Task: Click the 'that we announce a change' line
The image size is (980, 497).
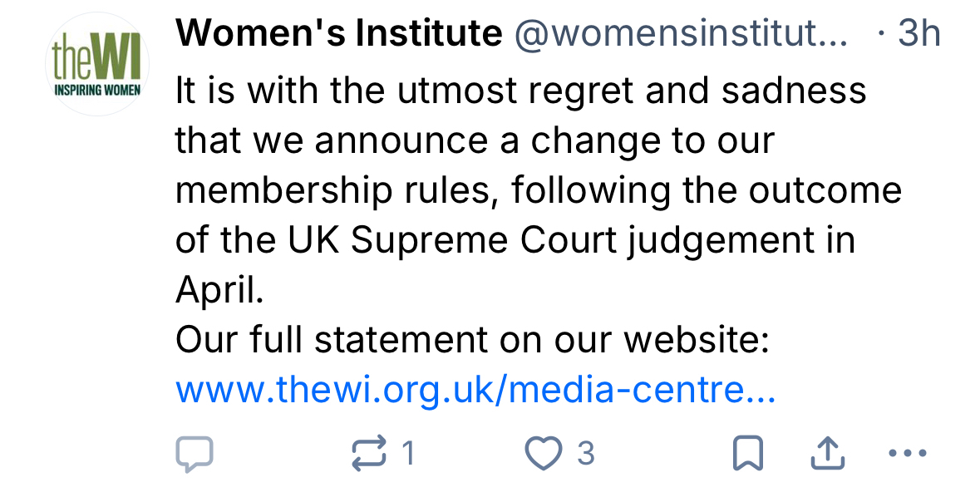Action: click(x=475, y=140)
